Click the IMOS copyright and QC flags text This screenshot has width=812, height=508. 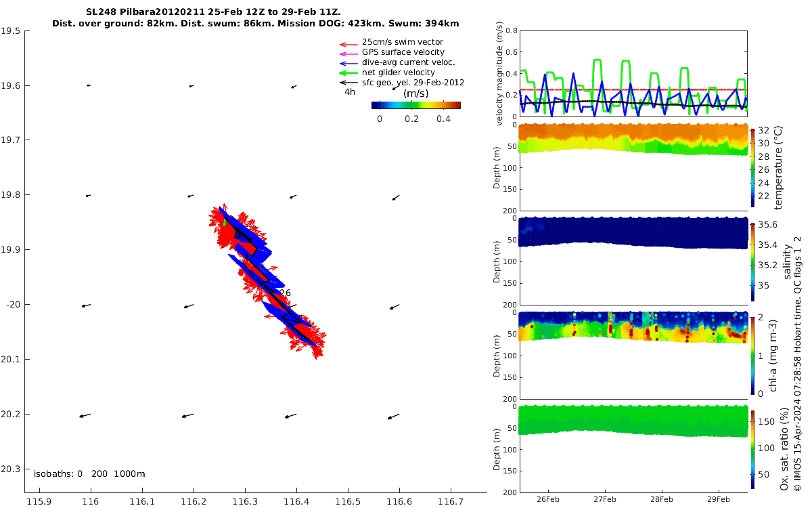pyautogui.click(x=798, y=363)
